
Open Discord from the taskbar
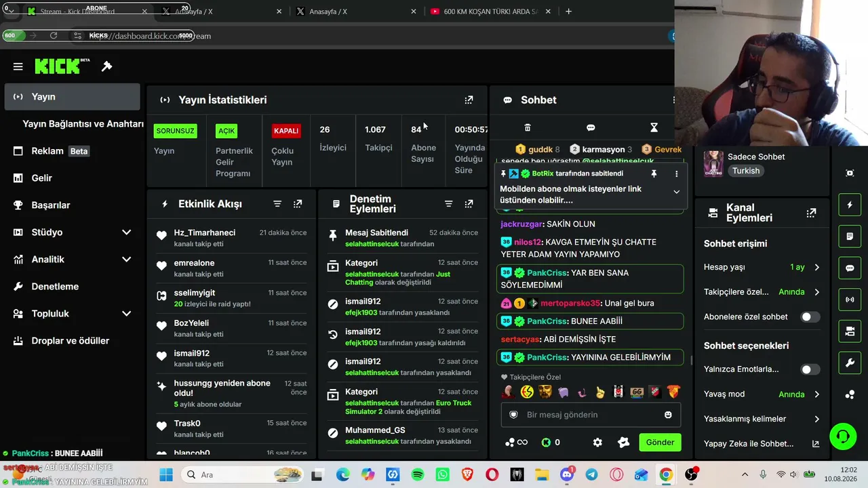click(x=567, y=474)
